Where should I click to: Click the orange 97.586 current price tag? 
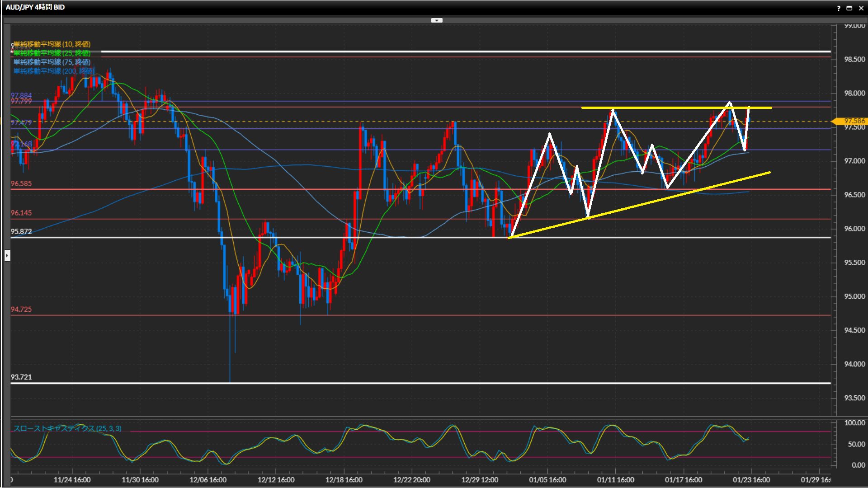[x=852, y=121]
